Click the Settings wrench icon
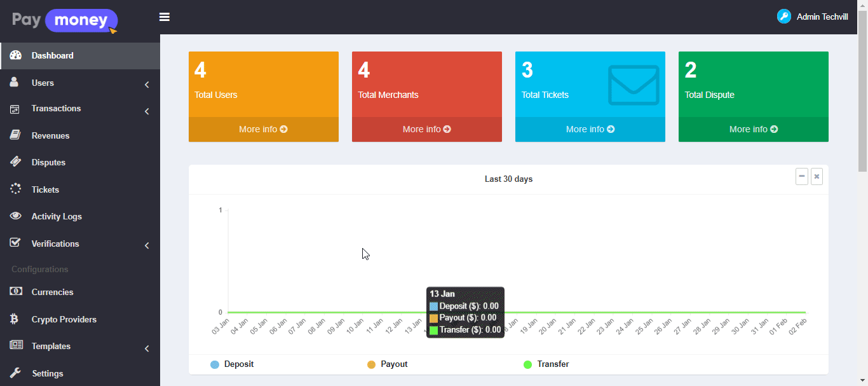 tap(16, 373)
